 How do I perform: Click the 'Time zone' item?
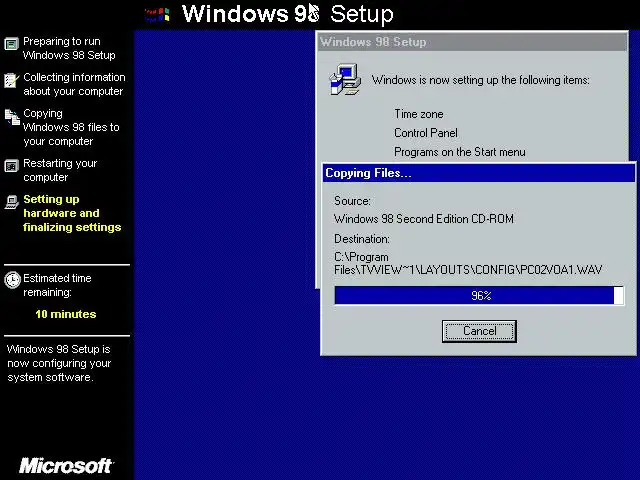[418, 114]
